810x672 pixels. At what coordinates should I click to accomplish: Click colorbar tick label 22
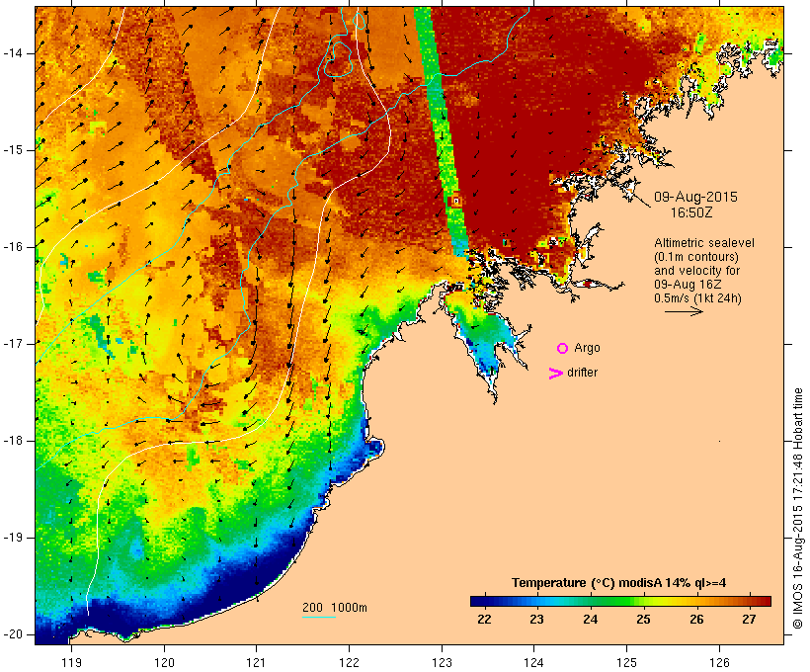(x=484, y=620)
